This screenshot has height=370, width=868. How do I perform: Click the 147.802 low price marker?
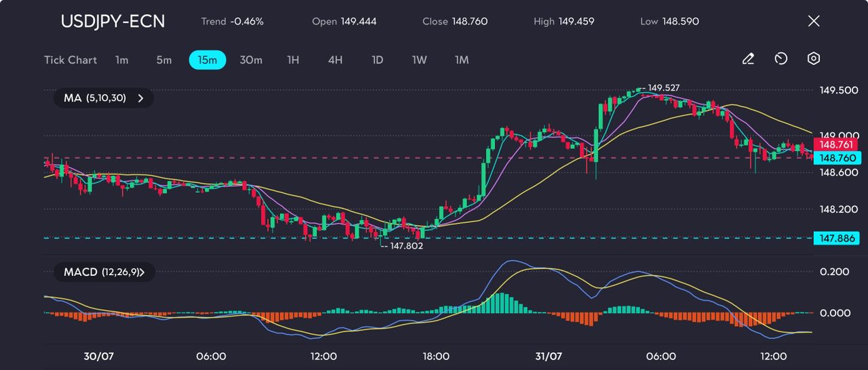tap(406, 246)
